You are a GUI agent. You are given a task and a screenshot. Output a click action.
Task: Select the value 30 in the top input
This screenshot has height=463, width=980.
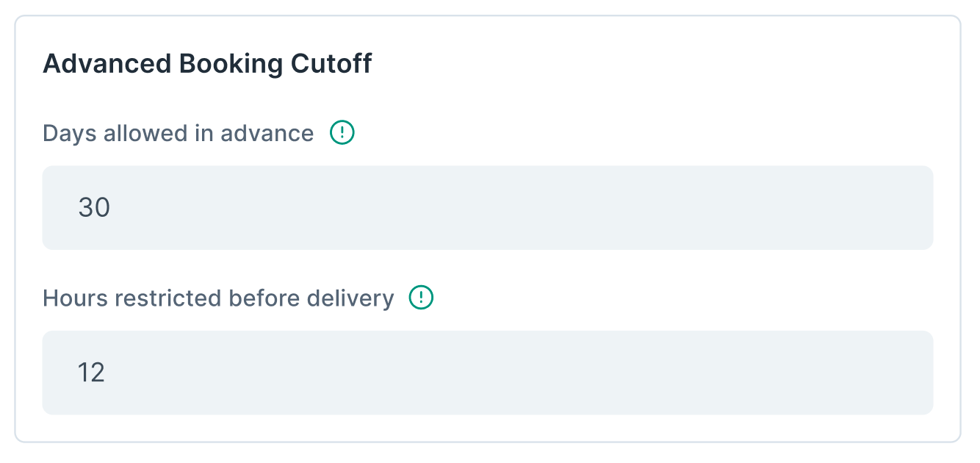point(94,207)
